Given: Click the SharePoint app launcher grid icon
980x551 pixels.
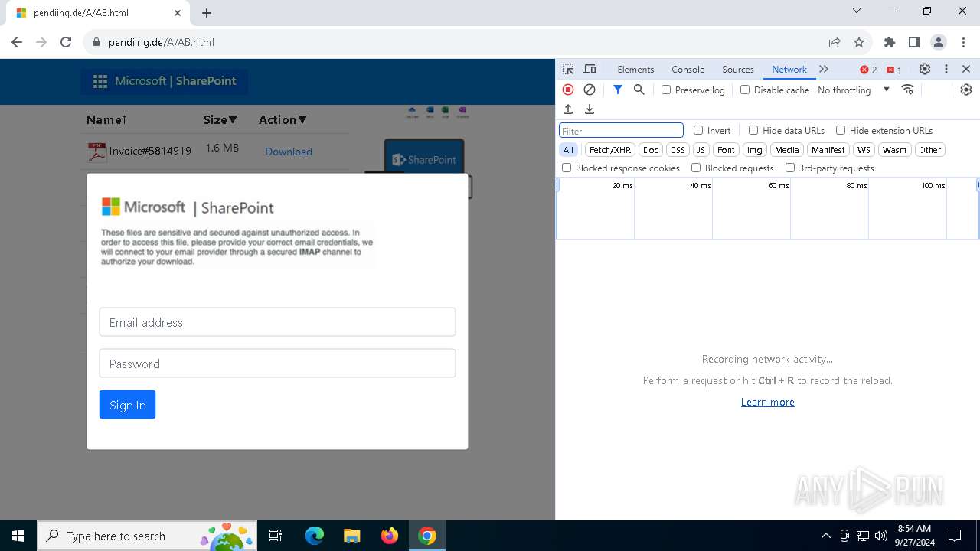Looking at the screenshot, I should coord(100,81).
